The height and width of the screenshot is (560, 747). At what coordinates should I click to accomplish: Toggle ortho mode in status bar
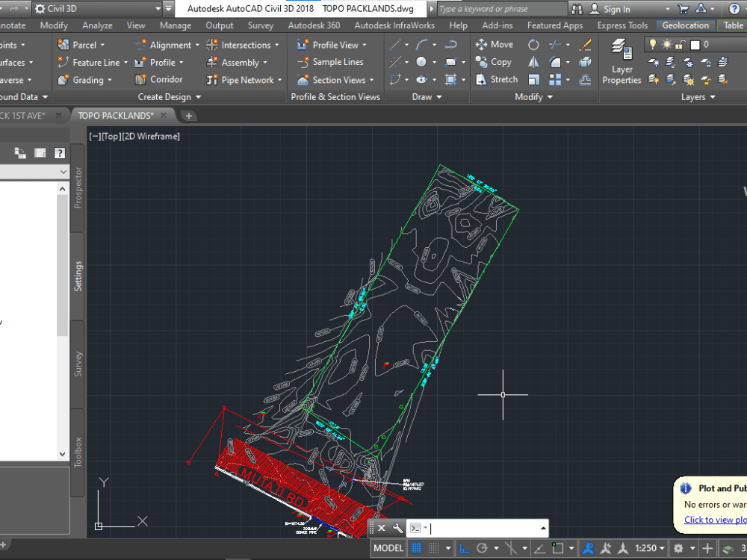click(464, 548)
